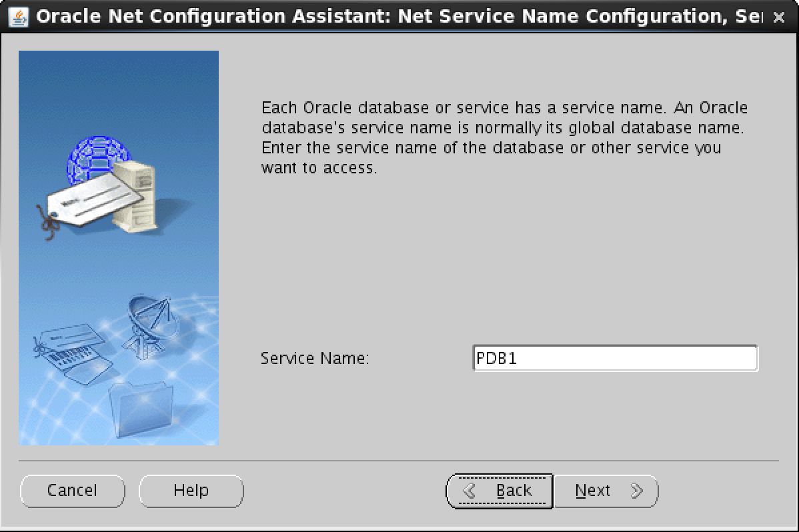Click the horizontal separator above the buttons
The image size is (799, 532).
point(399,461)
